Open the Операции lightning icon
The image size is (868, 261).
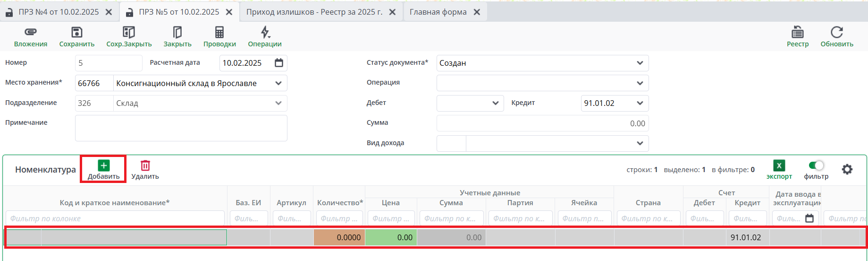point(265,33)
